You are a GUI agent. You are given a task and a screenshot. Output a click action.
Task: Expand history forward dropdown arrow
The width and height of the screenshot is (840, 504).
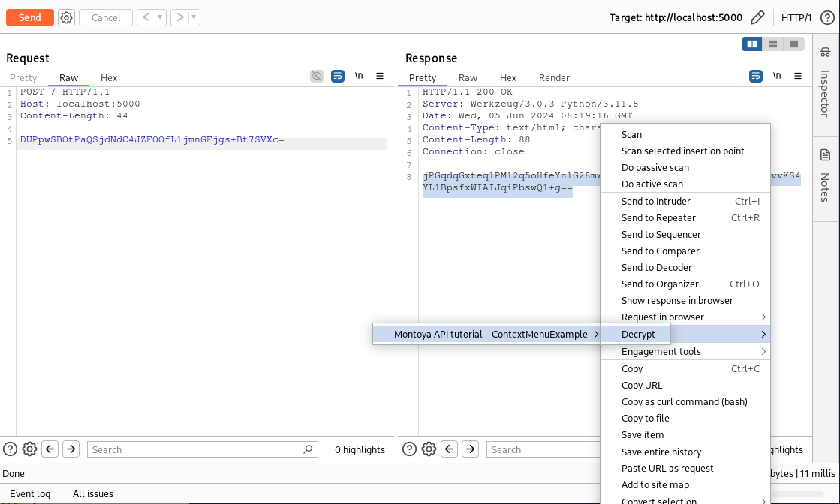tap(194, 17)
